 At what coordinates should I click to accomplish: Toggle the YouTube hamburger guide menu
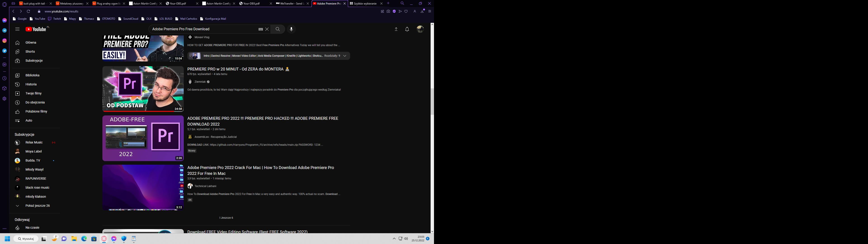pos(17,29)
